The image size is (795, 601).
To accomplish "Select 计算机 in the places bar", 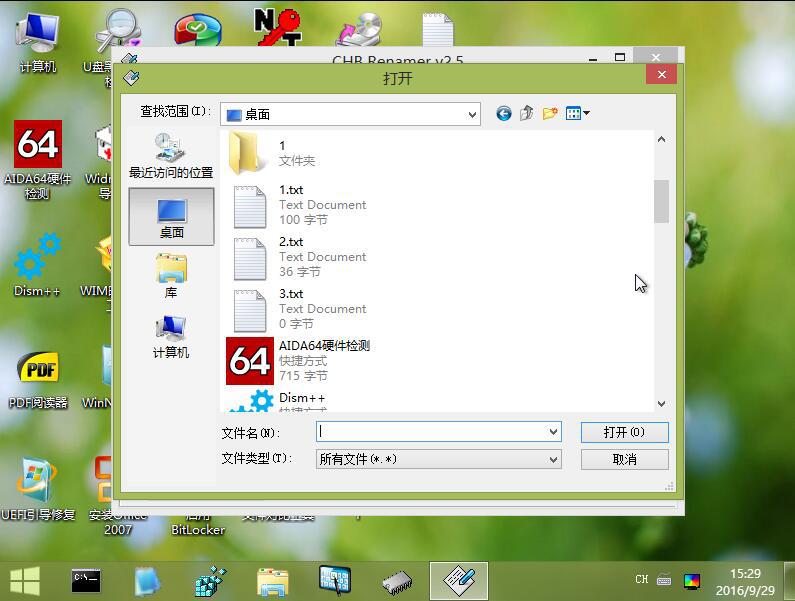I will point(171,337).
